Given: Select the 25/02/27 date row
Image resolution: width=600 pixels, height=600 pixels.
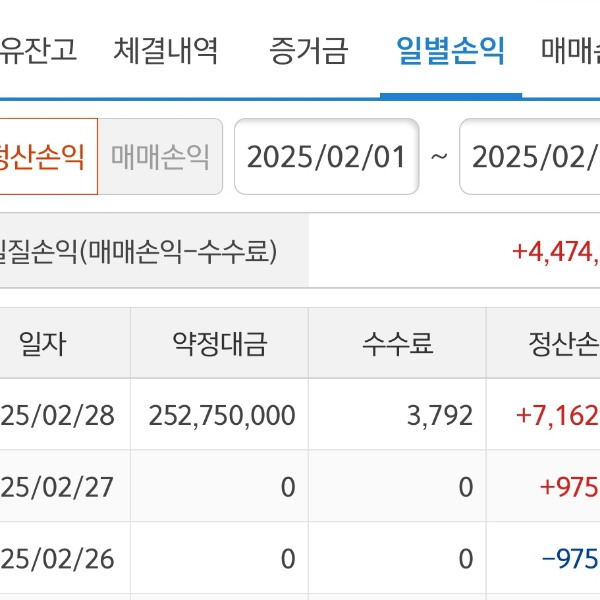Looking at the screenshot, I should 58,487.
